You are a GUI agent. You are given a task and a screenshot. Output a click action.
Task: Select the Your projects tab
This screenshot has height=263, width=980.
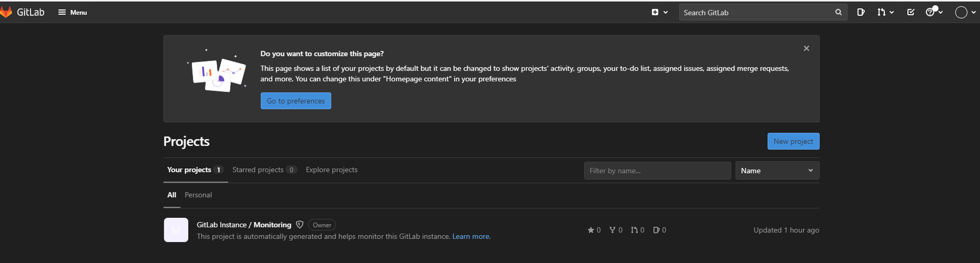click(195, 170)
